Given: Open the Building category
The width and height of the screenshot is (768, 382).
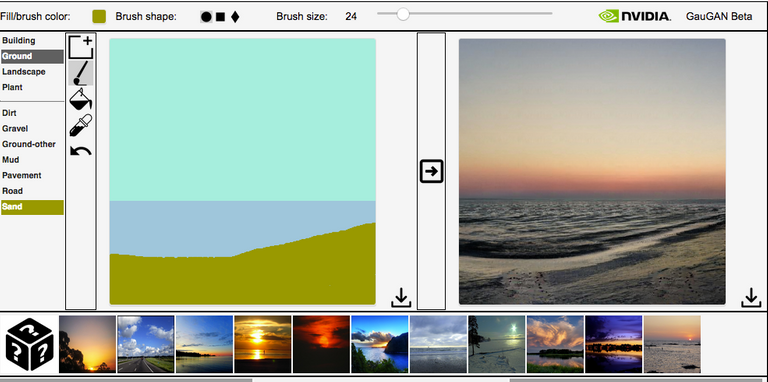Looking at the screenshot, I should coord(19,41).
